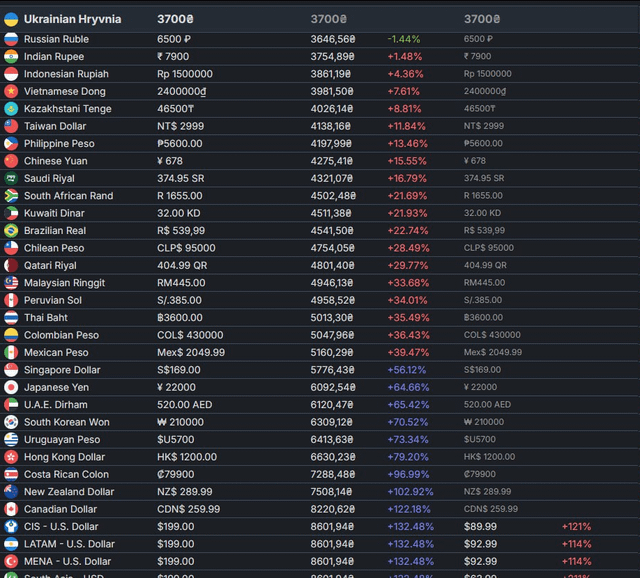Viewport: 640px width, 578px height.
Task: Click the Vietnamese Dong flag icon
Action: pos(11,91)
